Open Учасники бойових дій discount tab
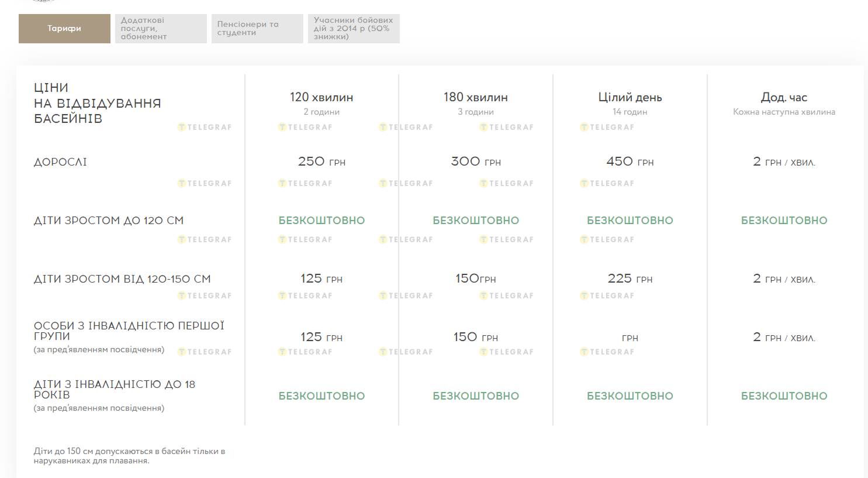Viewport: 868px width, 478px height. point(354,29)
